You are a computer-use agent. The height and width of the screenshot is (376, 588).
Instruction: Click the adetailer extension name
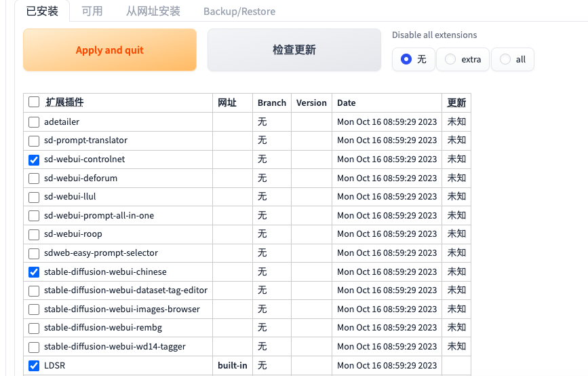pos(62,122)
